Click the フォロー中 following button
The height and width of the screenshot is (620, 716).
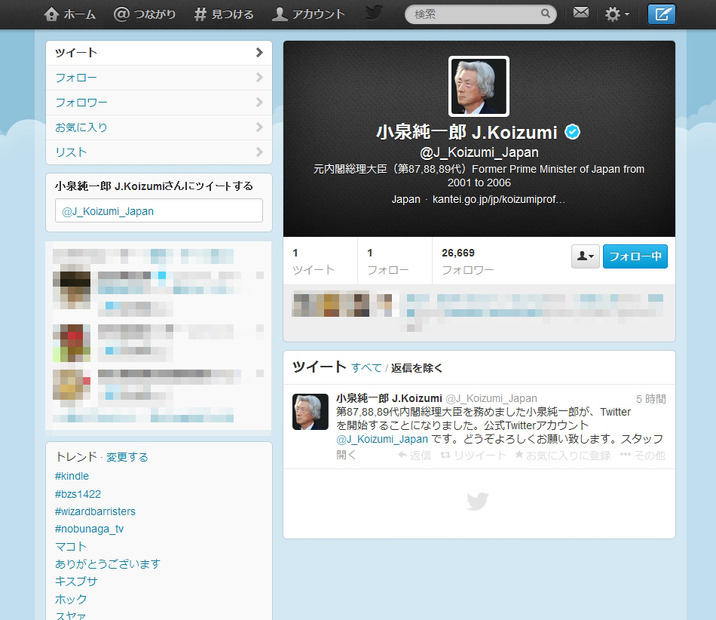pos(635,256)
